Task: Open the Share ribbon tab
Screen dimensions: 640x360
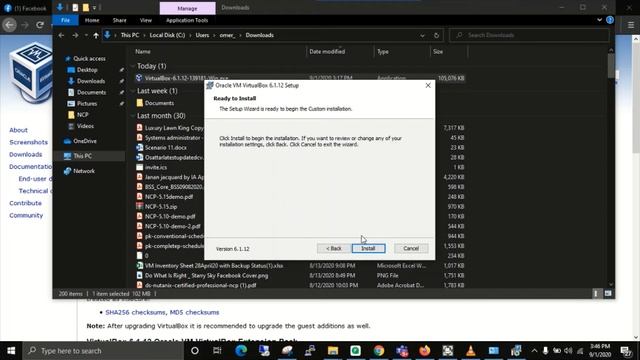Action: (120, 20)
